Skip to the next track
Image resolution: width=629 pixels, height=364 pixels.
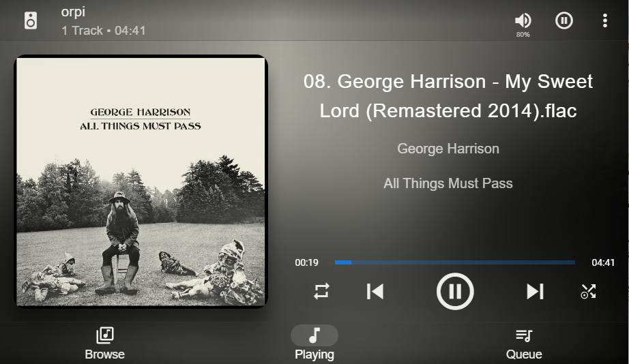(x=535, y=292)
